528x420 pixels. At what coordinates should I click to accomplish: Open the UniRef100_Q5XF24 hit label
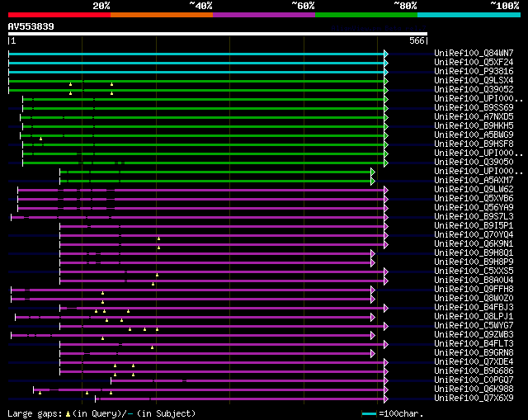pos(474,62)
